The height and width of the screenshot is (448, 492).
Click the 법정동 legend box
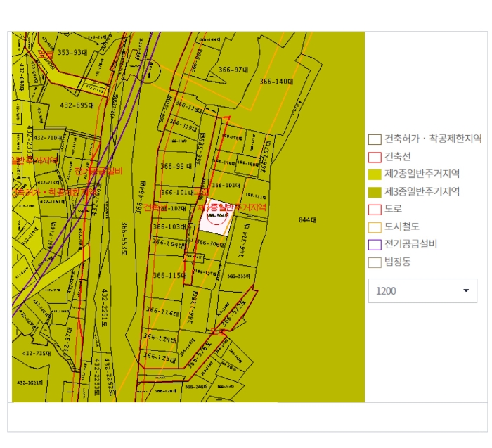375,262
